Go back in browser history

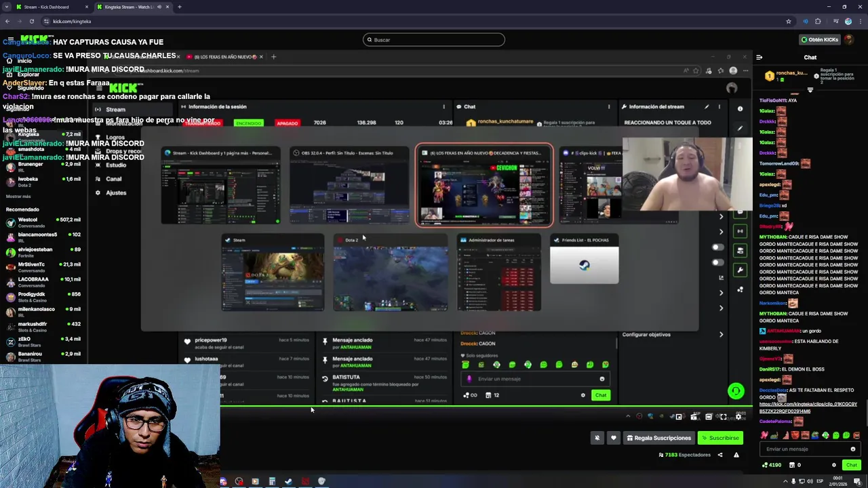coord(7,21)
